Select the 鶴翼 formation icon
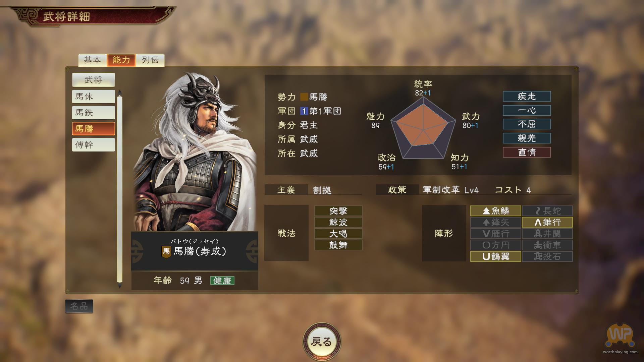Image resolution: width=644 pixels, height=362 pixels. [495, 256]
